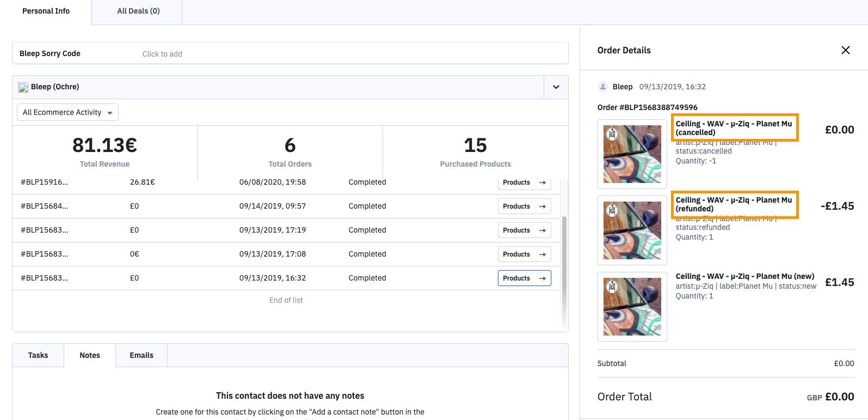Image resolution: width=868 pixels, height=420 pixels.
Task: Switch to the All Deals (0) tab
Action: point(138,11)
